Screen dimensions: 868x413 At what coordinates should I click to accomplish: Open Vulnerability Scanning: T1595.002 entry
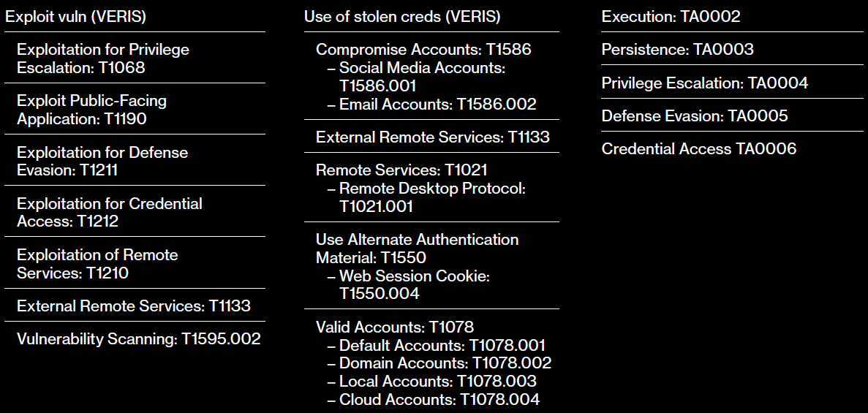[x=138, y=339]
